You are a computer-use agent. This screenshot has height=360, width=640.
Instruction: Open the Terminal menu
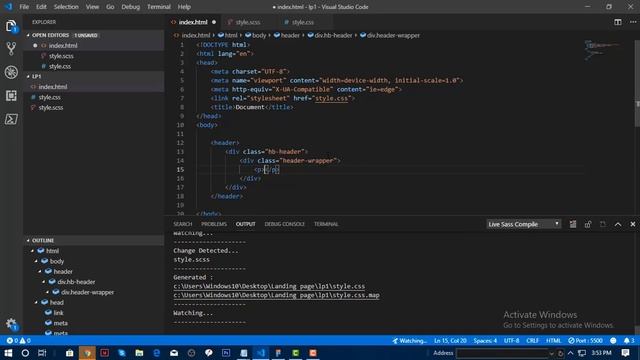pyautogui.click(x=159, y=7)
